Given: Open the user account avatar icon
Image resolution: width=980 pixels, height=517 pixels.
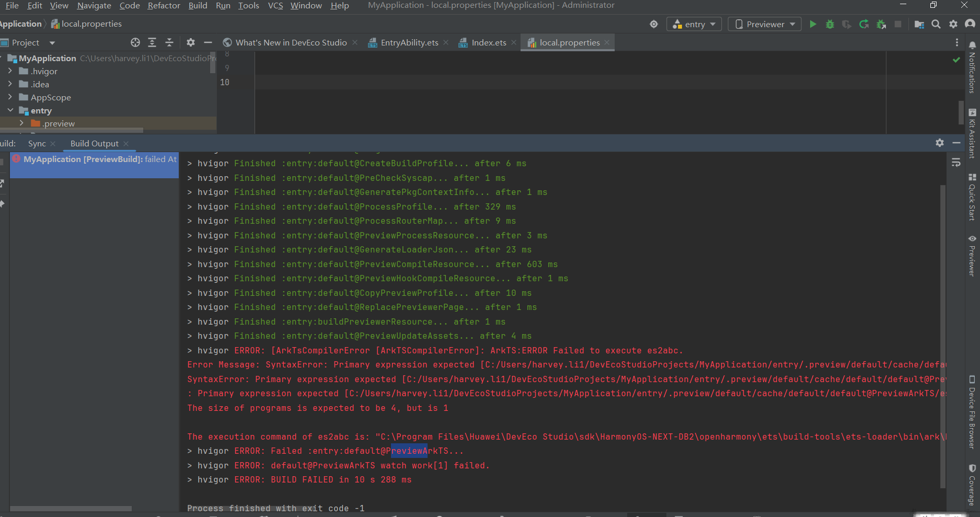Looking at the screenshot, I should point(970,24).
